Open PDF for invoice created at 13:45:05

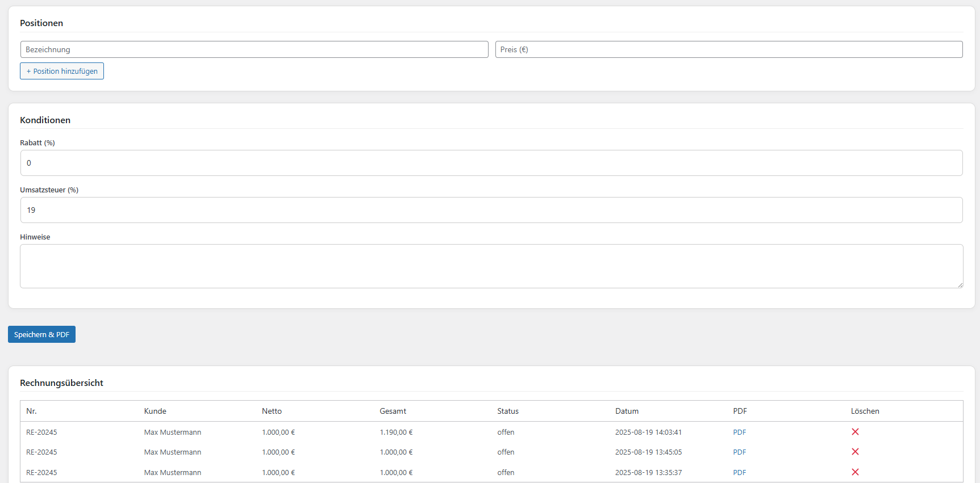pyautogui.click(x=739, y=452)
